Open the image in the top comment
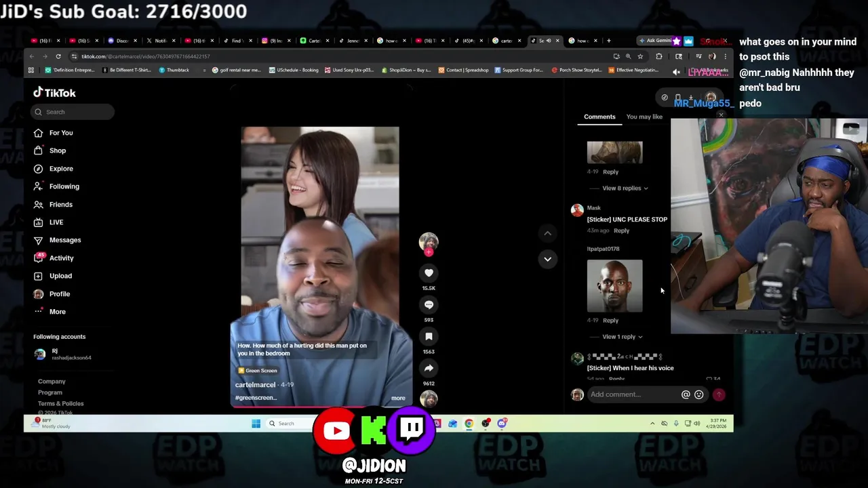Screen dimensions: 868x488 614,152
